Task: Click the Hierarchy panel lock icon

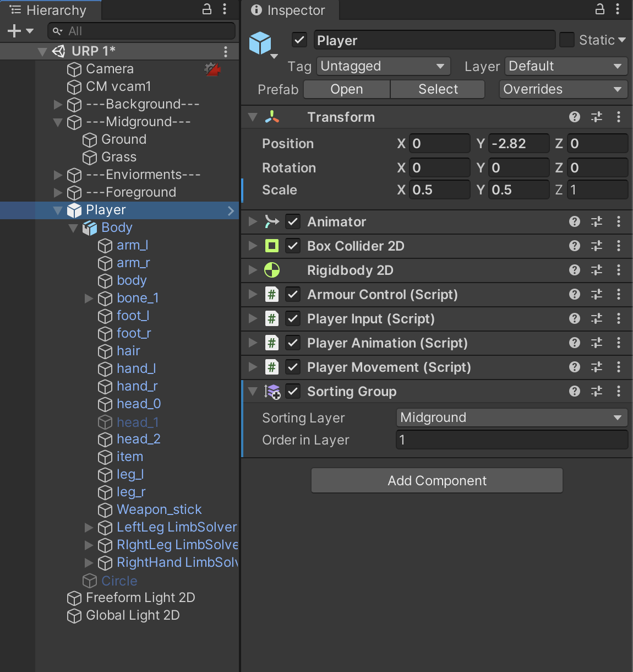Action: tap(207, 9)
